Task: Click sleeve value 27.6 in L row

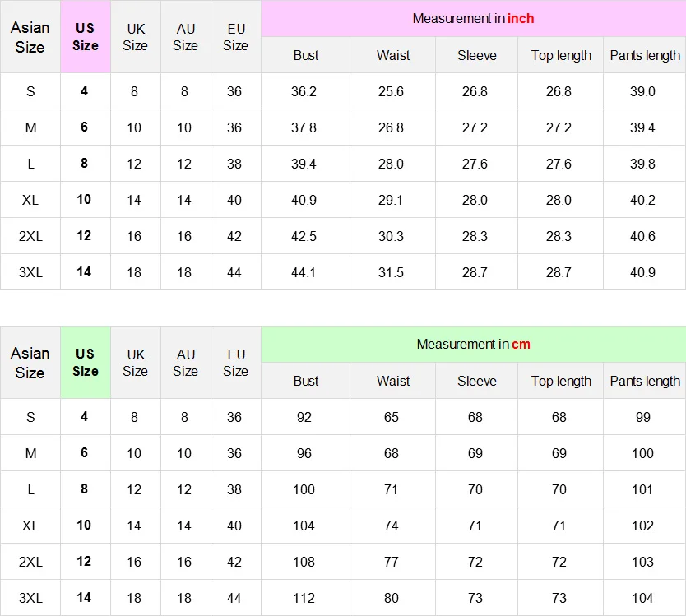Action: click(x=475, y=164)
